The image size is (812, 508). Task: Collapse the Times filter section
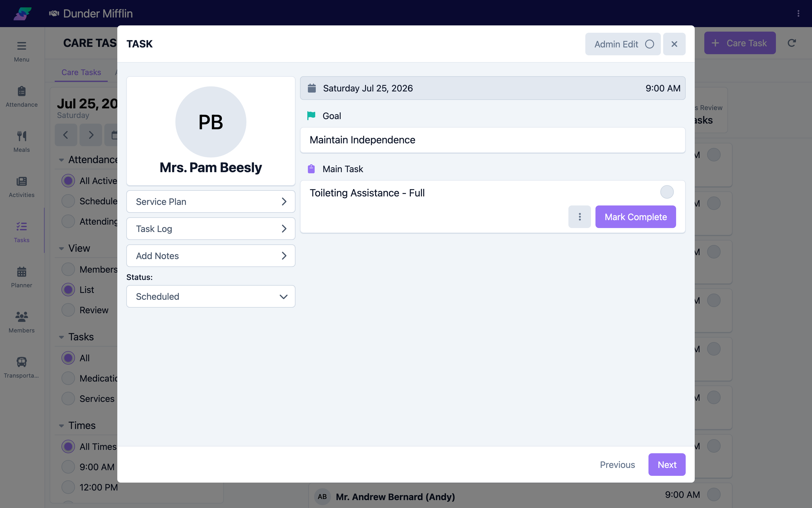coord(61,426)
